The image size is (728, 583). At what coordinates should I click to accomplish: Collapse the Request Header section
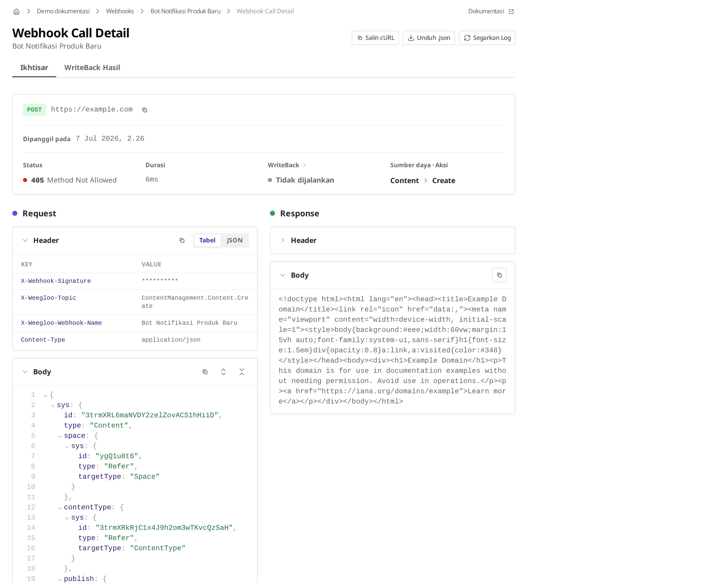click(x=25, y=241)
